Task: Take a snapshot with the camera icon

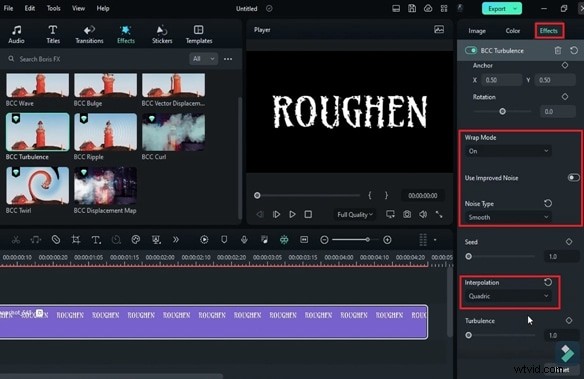Action: tap(407, 214)
